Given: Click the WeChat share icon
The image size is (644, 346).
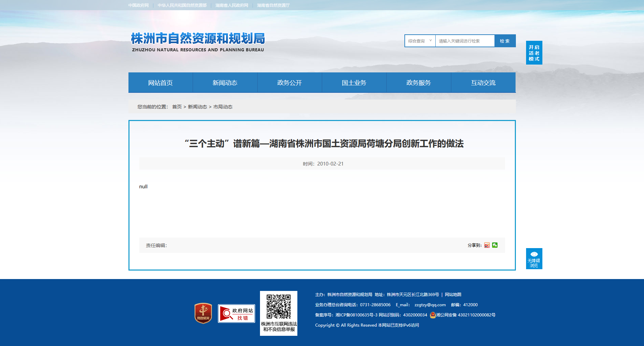Looking at the screenshot, I should point(495,245).
